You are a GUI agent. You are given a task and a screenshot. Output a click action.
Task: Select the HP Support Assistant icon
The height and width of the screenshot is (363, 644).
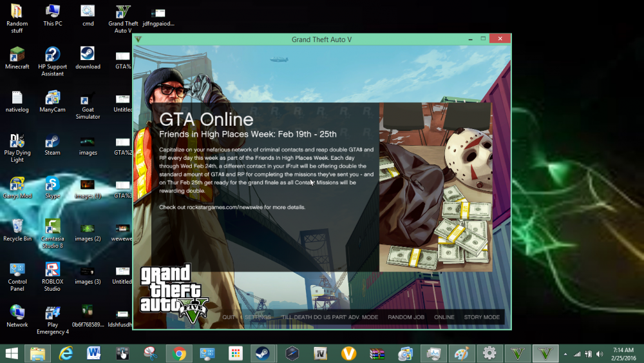tap(53, 61)
